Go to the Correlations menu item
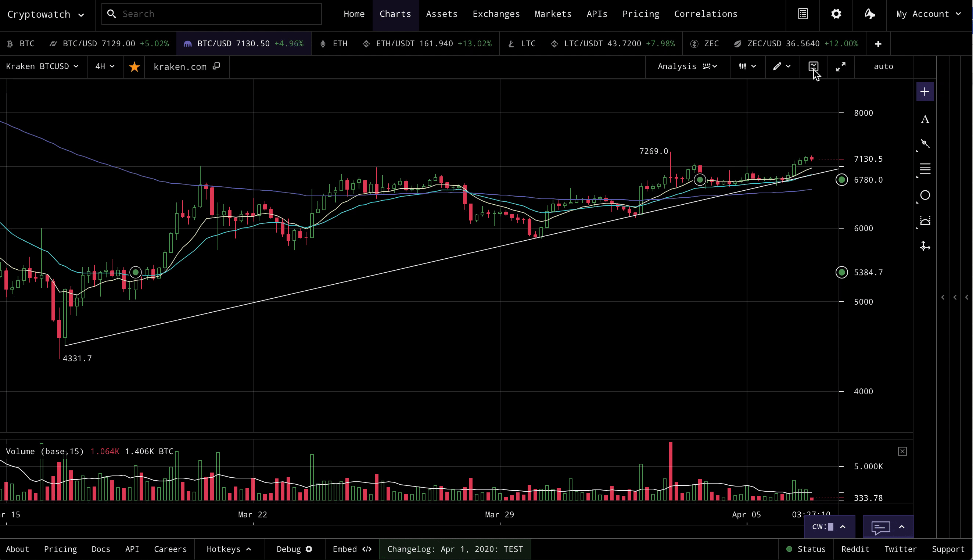The height and width of the screenshot is (560, 973). click(705, 14)
